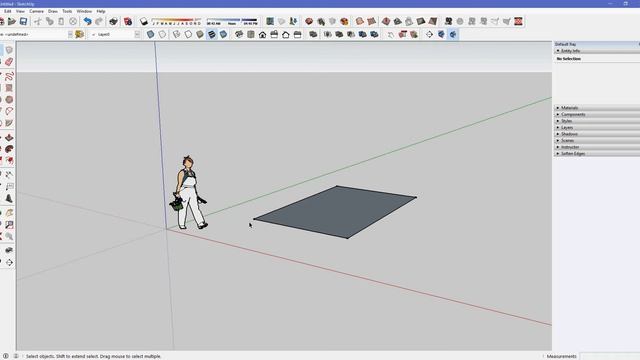640x360 pixels.
Task: Switch to Hidden Line face style
Action: (188, 34)
